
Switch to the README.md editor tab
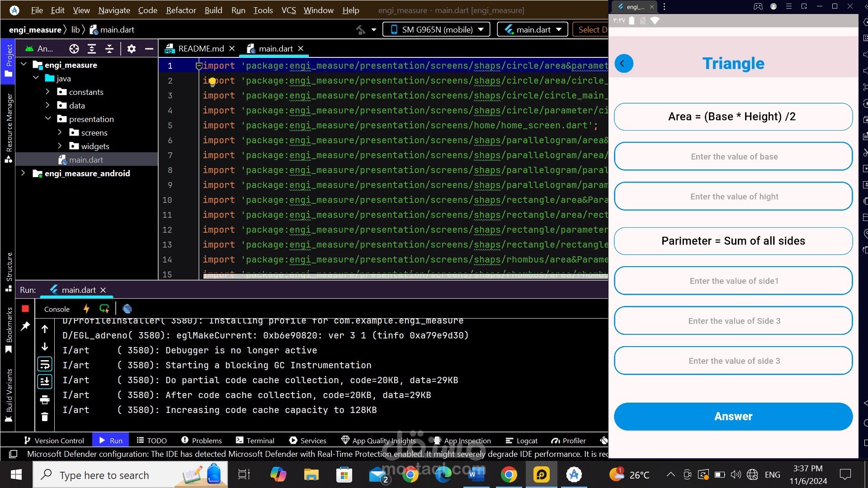tap(200, 48)
